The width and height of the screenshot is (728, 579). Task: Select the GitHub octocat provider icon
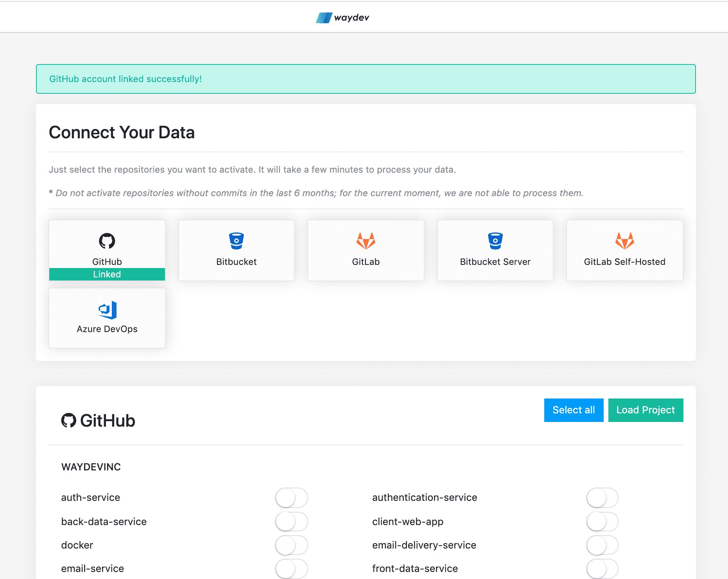tap(107, 241)
